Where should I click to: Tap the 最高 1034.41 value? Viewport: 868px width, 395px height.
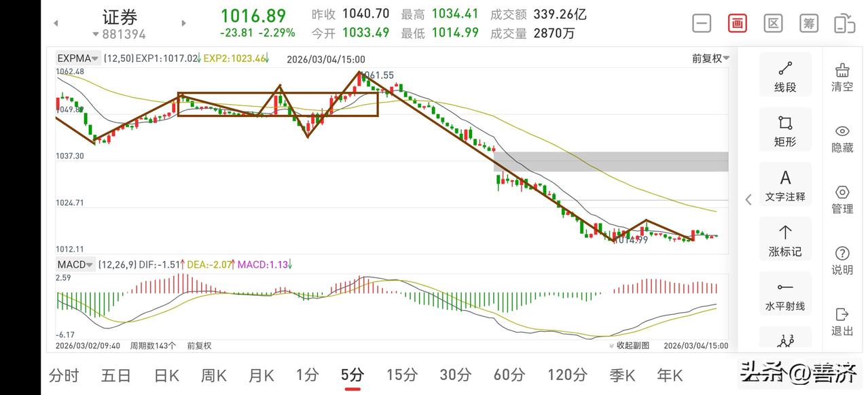[x=455, y=14]
